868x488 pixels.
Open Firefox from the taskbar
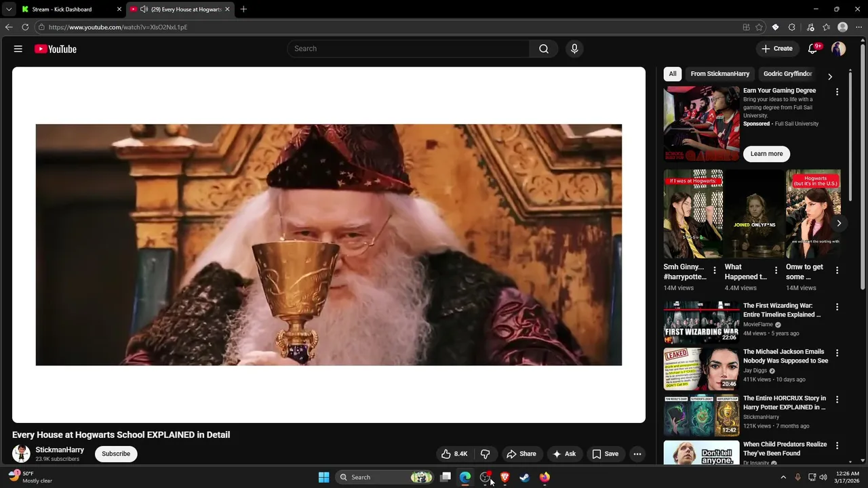(545, 477)
